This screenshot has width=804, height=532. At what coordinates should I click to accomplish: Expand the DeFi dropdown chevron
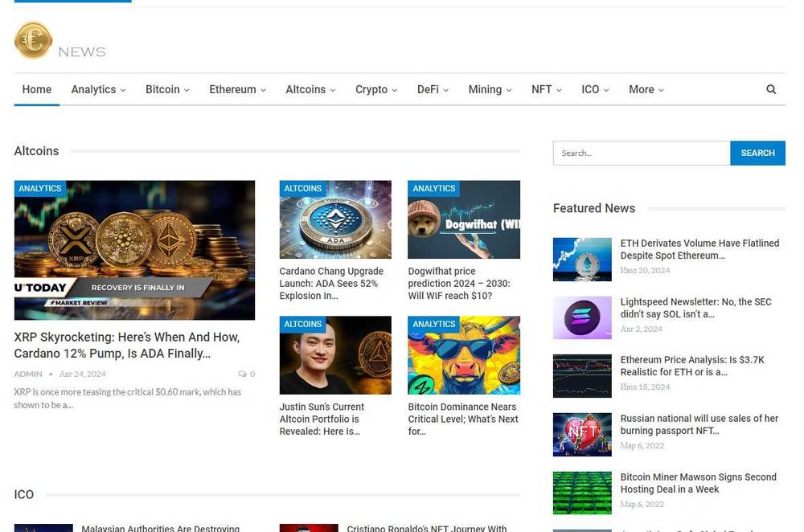click(445, 90)
